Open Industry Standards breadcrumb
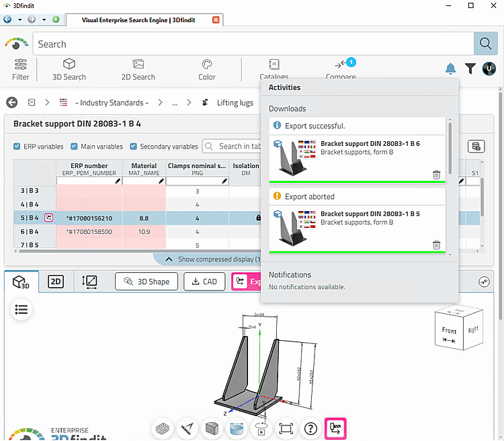504x441 pixels. [x=112, y=103]
